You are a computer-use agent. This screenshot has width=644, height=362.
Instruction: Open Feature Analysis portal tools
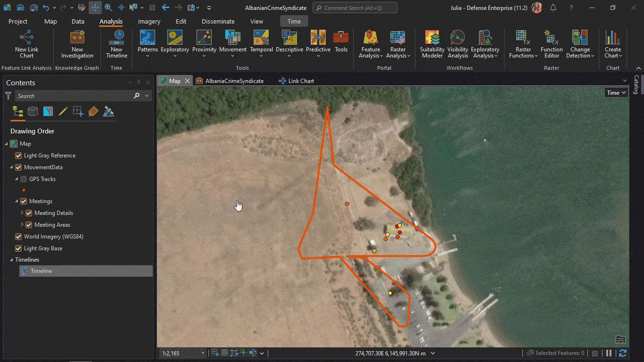click(371, 45)
